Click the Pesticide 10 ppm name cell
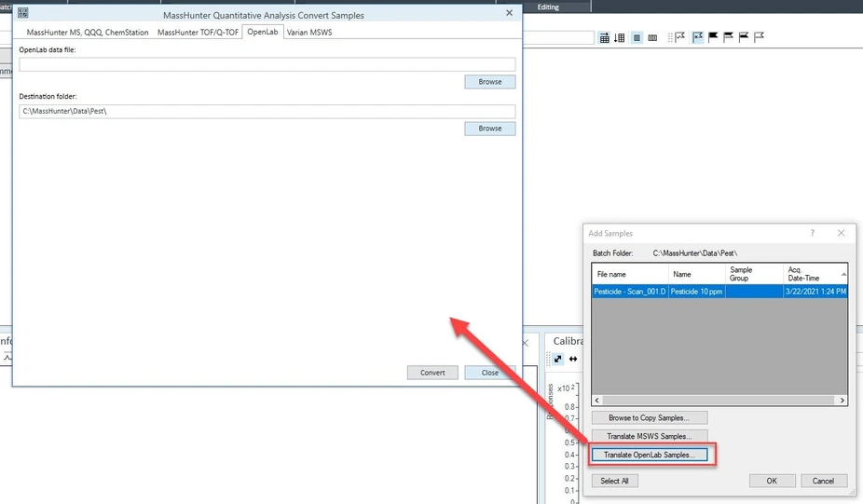The width and height of the screenshot is (863, 504). click(x=697, y=291)
